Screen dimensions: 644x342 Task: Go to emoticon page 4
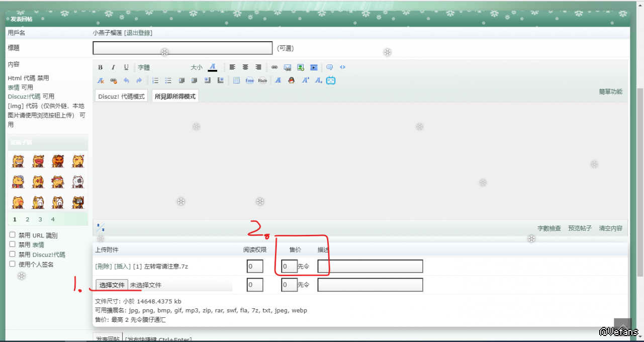53,219
